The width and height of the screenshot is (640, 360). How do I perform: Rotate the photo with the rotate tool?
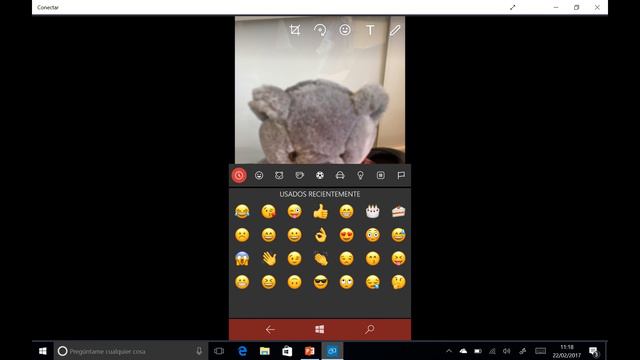pos(320,30)
